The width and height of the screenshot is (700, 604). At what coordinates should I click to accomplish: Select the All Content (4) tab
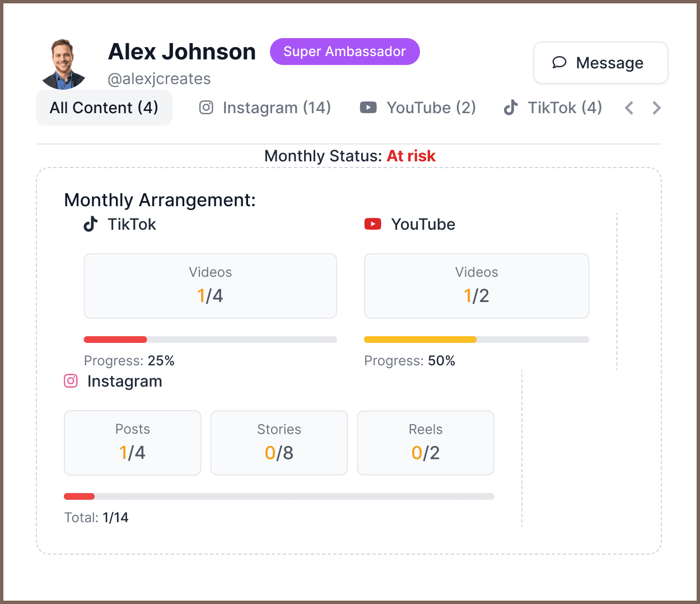(104, 108)
